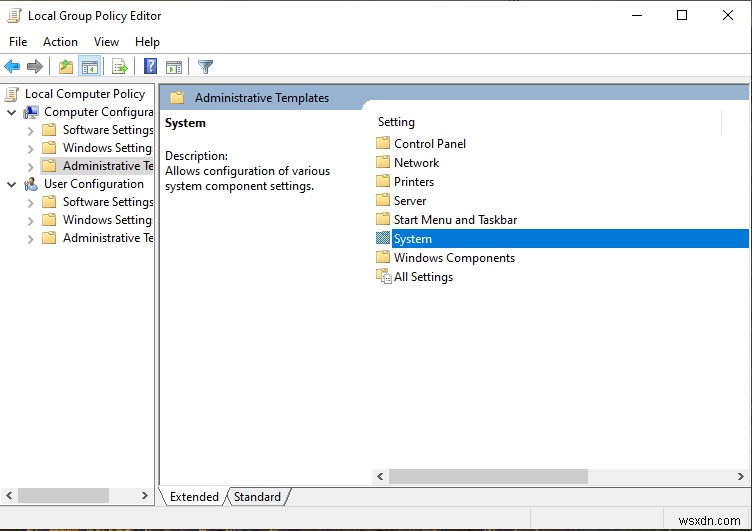Open the All Settings list item
752x531 pixels.
pyautogui.click(x=423, y=277)
